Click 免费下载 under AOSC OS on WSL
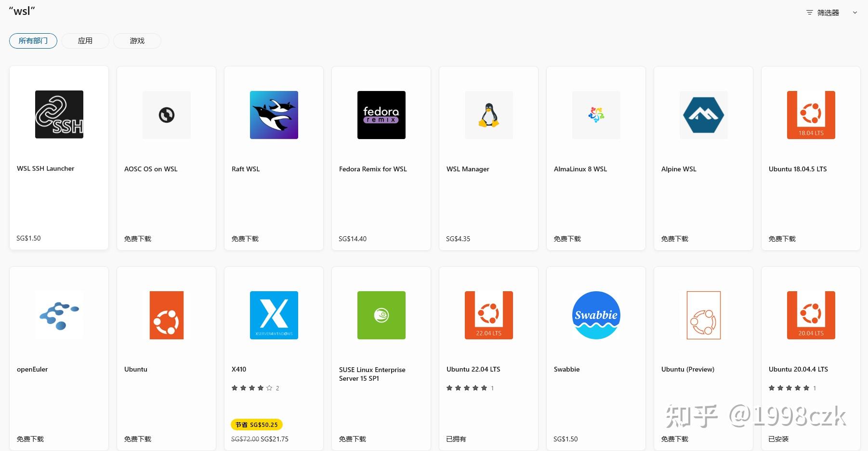The width and height of the screenshot is (868, 451). tap(138, 239)
